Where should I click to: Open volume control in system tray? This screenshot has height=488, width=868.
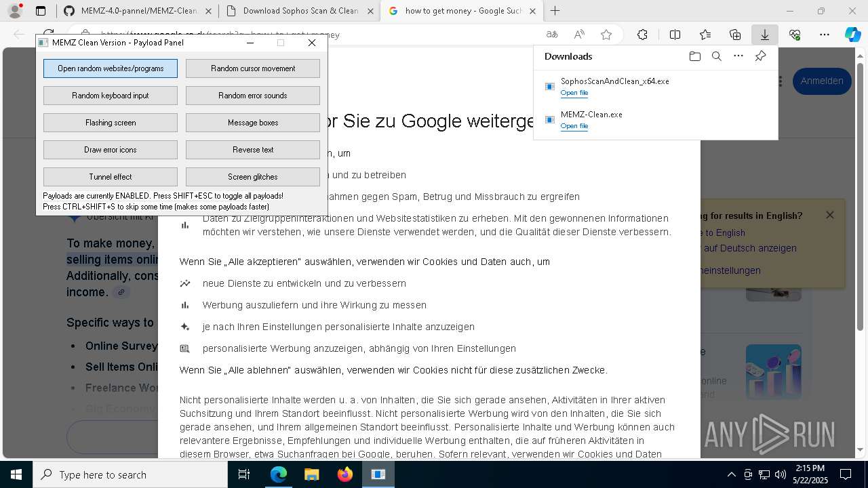pyautogui.click(x=780, y=474)
